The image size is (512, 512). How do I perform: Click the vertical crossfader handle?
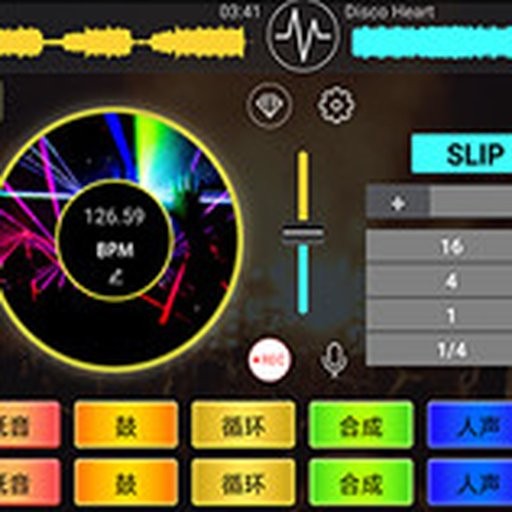point(303,232)
